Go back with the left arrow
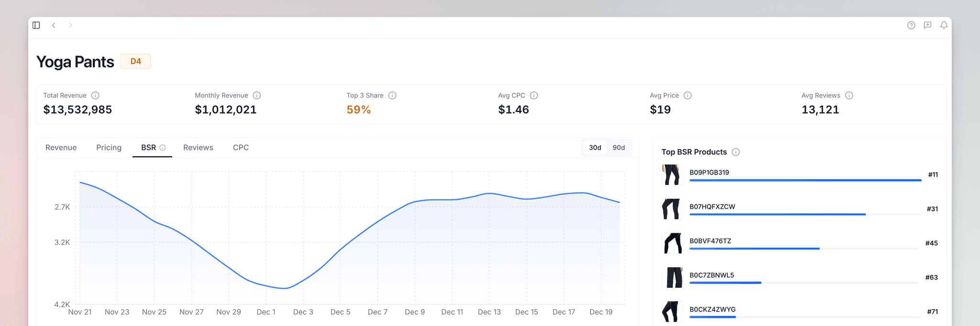This screenshot has width=980, height=326. [x=54, y=25]
